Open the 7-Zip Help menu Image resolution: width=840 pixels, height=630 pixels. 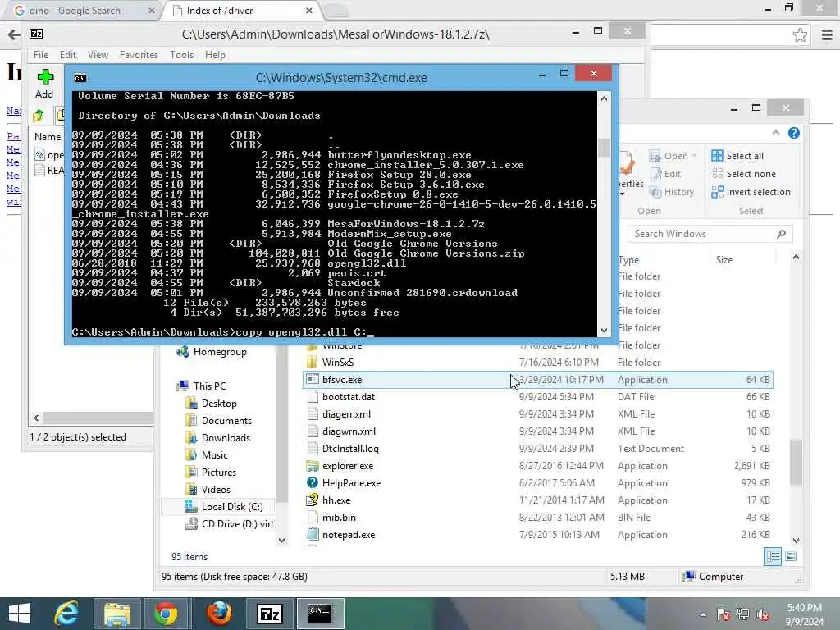click(215, 55)
